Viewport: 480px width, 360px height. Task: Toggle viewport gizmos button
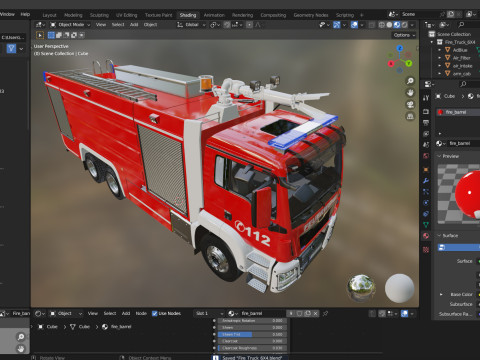[x=337, y=25]
